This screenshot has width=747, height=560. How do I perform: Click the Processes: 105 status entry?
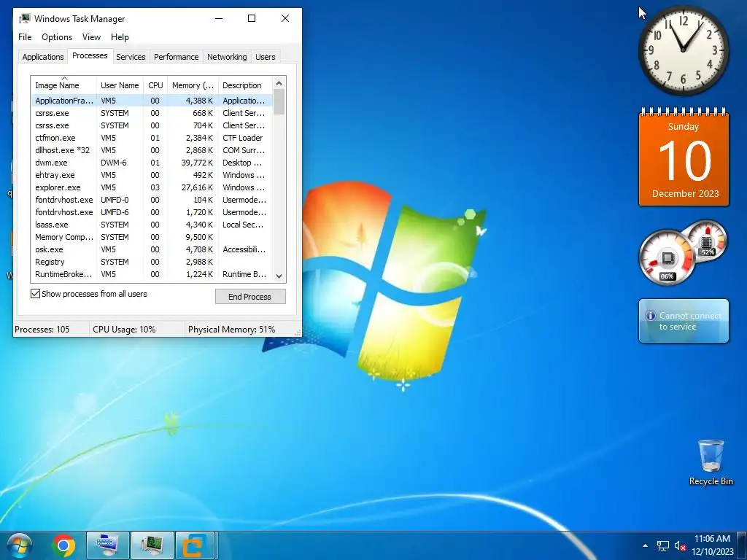click(x=51, y=329)
